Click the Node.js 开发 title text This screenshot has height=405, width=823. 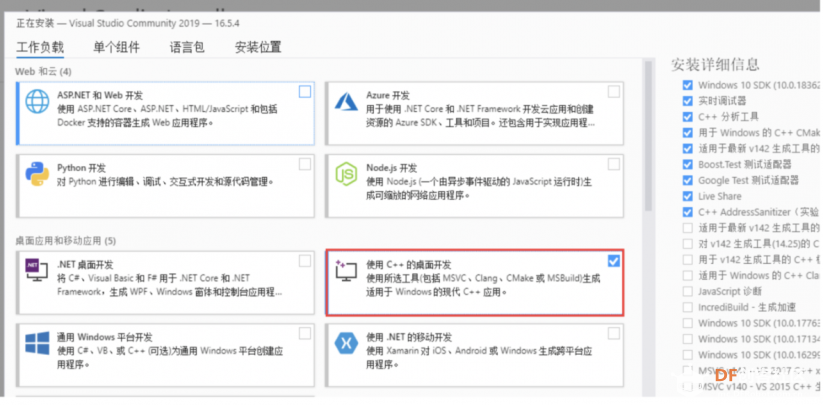[x=392, y=168]
